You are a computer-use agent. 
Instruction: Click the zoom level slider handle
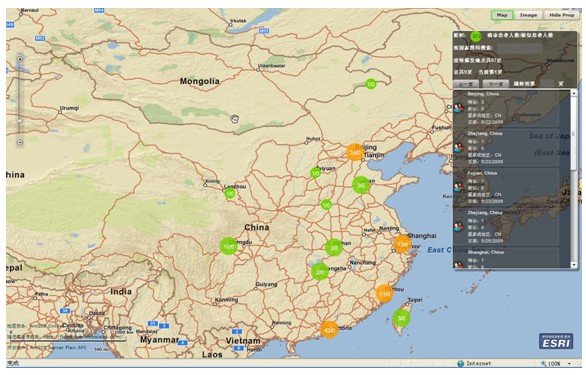(20, 121)
